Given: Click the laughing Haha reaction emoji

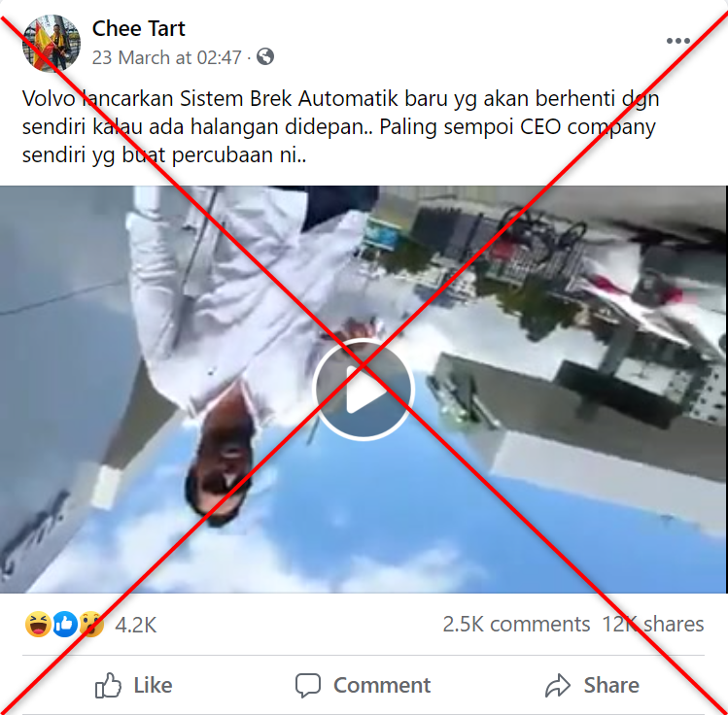Looking at the screenshot, I should click(38, 624).
